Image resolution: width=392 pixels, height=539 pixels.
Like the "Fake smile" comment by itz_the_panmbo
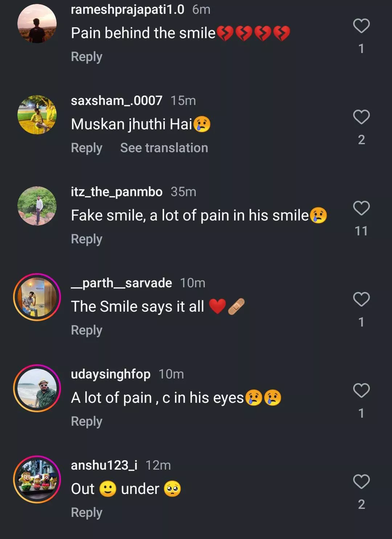(361, 208)
